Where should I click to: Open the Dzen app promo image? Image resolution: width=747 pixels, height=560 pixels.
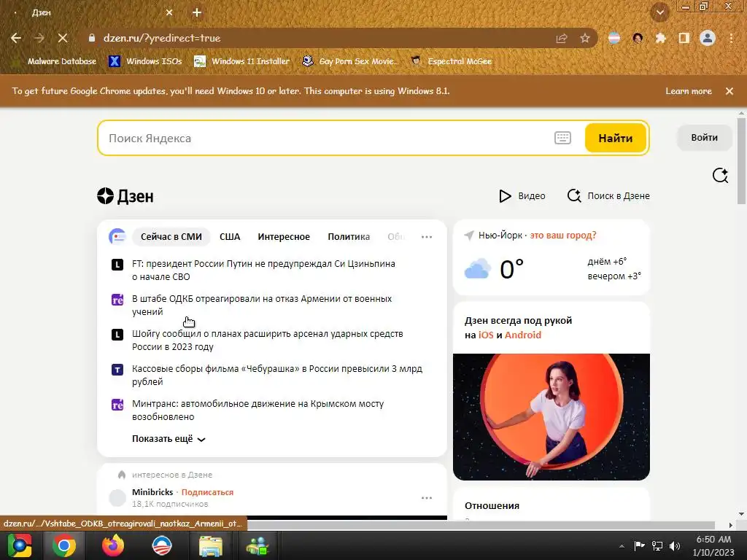click(x=551, y=417)
